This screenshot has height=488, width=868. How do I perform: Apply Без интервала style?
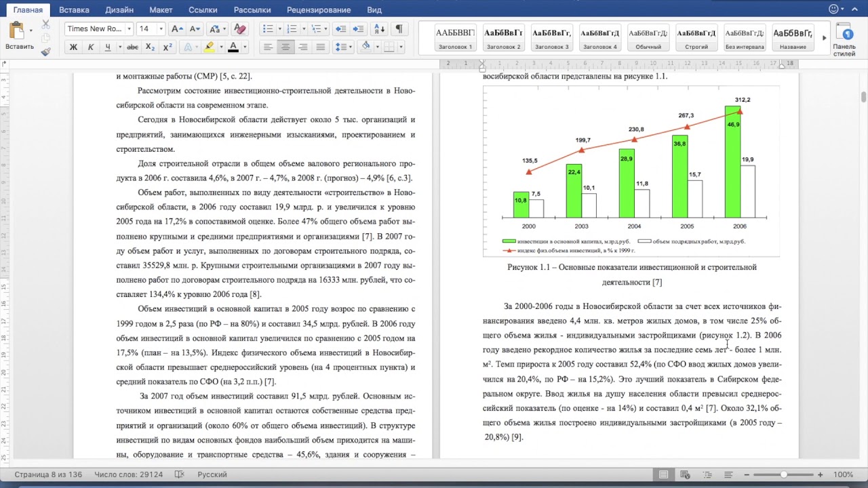point(745,37)
